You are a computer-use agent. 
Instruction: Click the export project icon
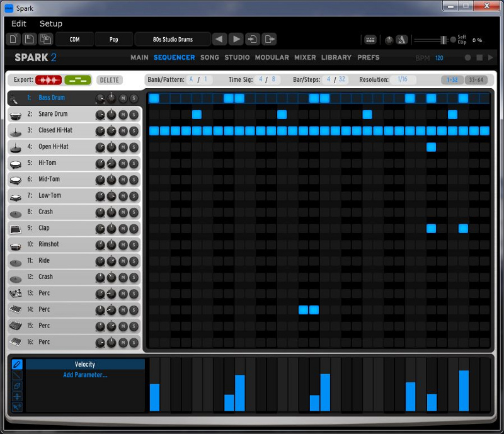pos(270,39)
